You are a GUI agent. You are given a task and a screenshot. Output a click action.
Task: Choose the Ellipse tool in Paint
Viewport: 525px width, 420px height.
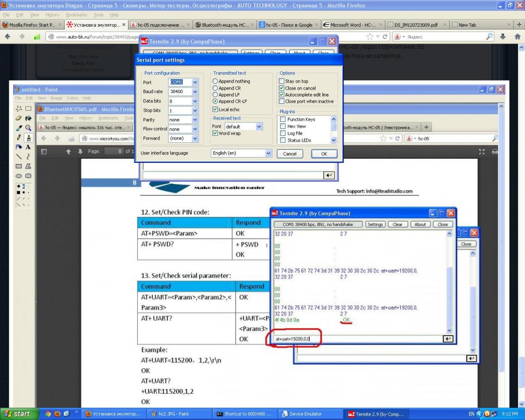coord(19,176)
